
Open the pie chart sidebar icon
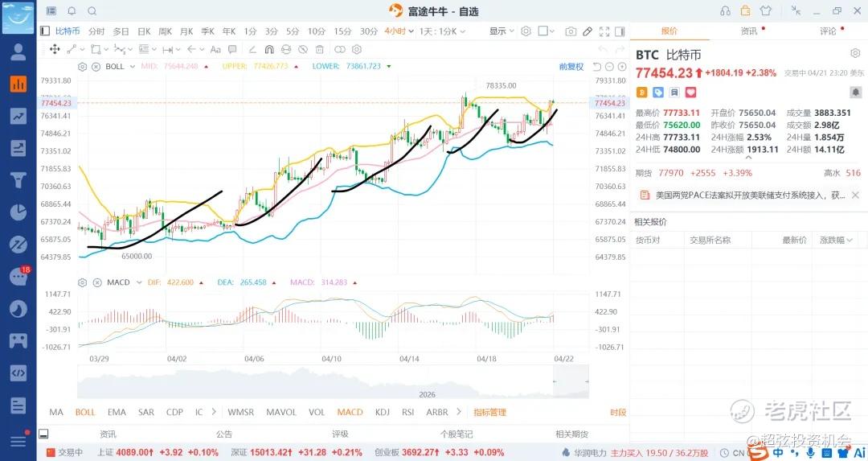tap(18, 212)
